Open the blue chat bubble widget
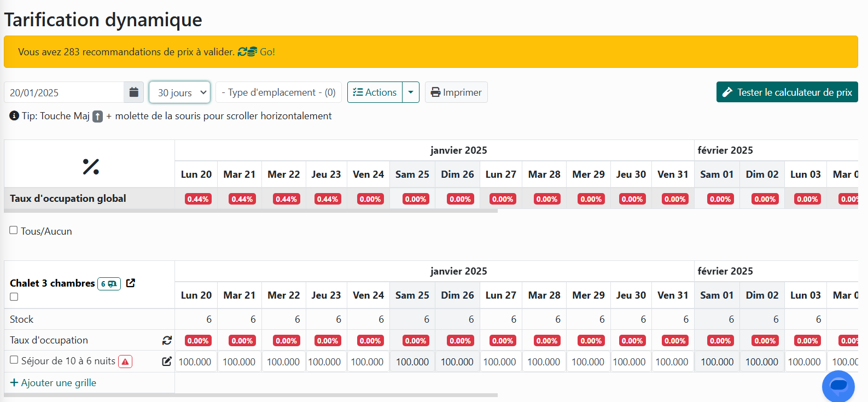Viewport: 868px width, 402px height. (838, 386)
